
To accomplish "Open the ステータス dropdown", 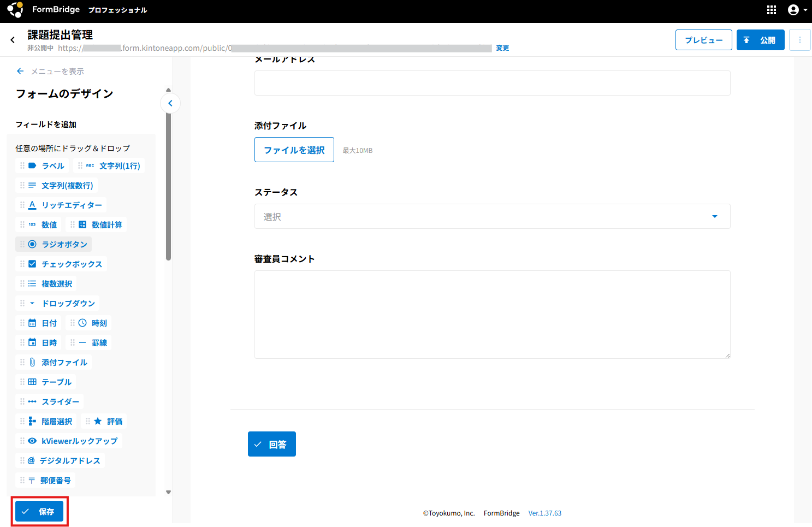I will coord(492,217).
